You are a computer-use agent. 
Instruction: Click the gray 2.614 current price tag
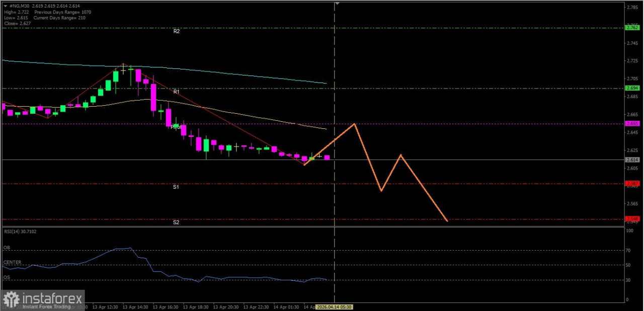tap(632, 160)
